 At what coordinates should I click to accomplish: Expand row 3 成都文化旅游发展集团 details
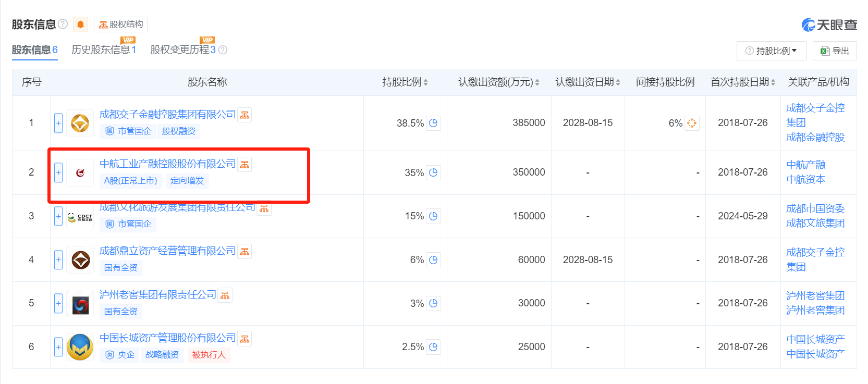58,216
